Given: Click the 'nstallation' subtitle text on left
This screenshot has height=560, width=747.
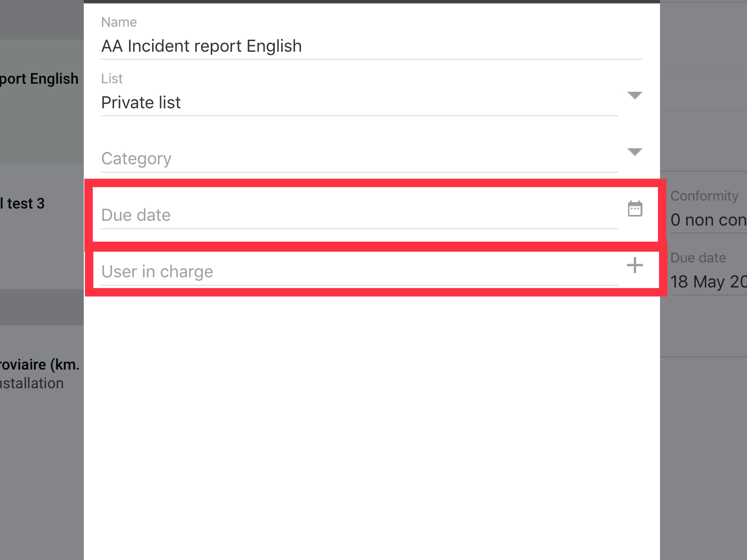Looking at the screenshot, I should [x=32, y=383].
